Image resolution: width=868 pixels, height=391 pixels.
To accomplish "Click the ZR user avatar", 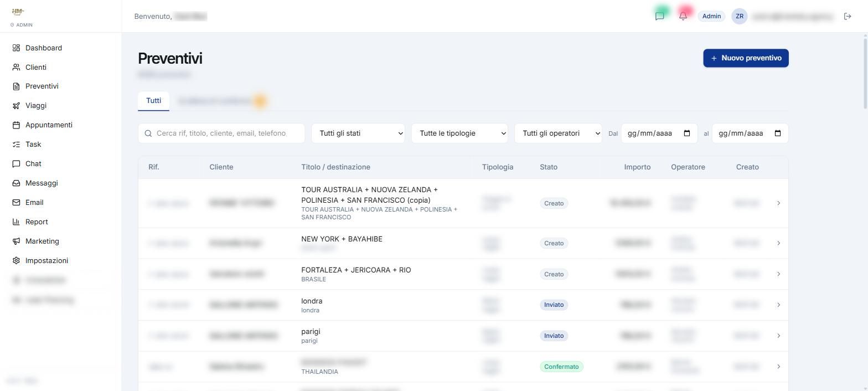I will click(740, 17).
